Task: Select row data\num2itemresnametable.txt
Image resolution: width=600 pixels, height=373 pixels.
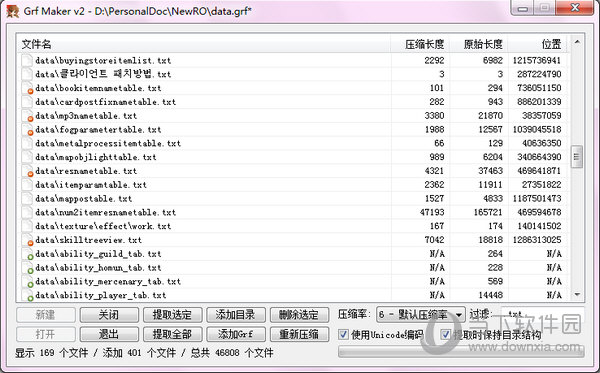Action: click(293, 212)
